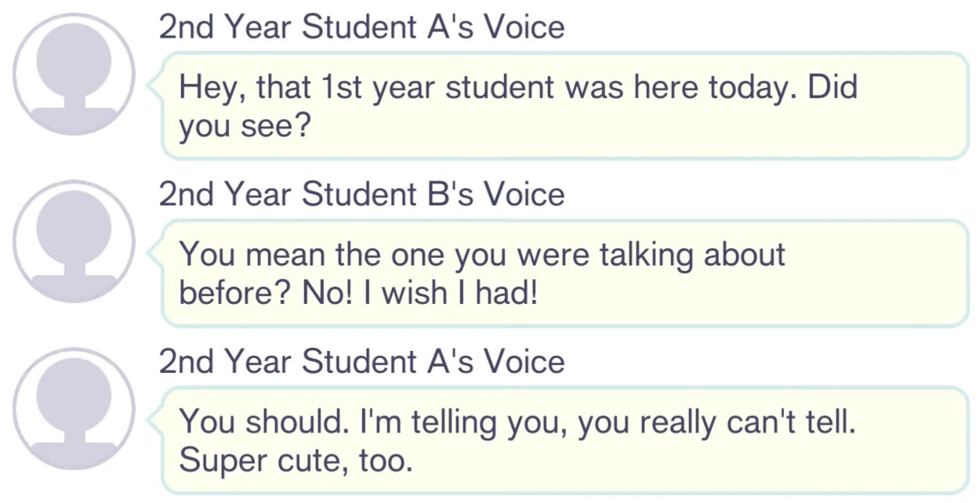Click the words "Did" ending the first line

pyautogui.click(x=833, y=87)
